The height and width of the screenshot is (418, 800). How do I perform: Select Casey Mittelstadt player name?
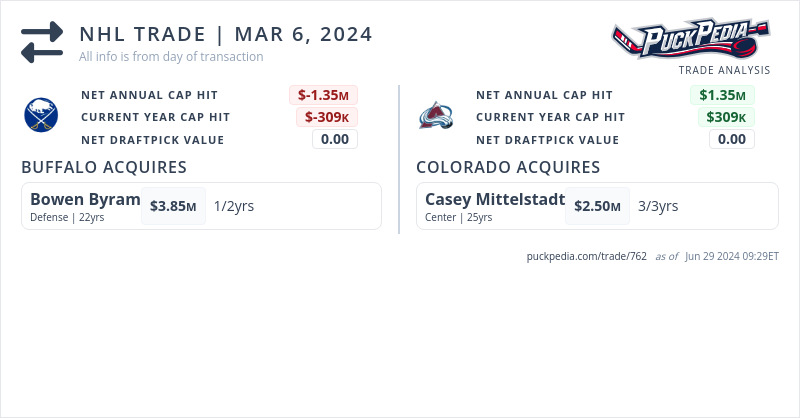click(495, 199)
